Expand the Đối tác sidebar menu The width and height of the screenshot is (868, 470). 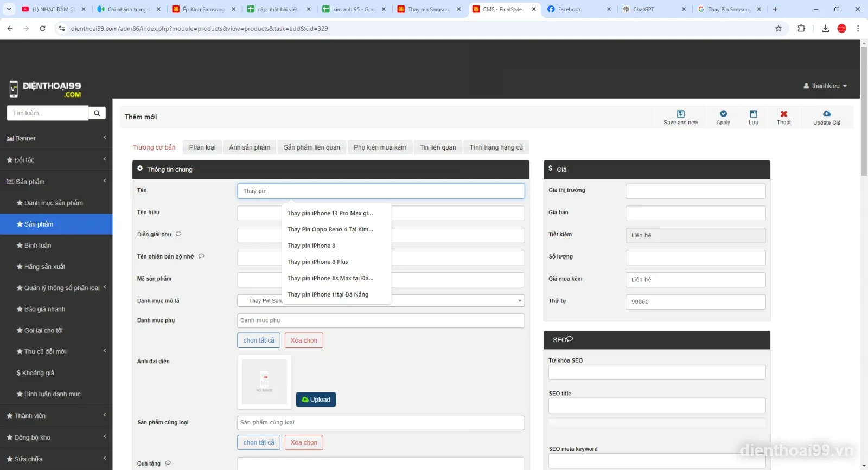(56, 160)
